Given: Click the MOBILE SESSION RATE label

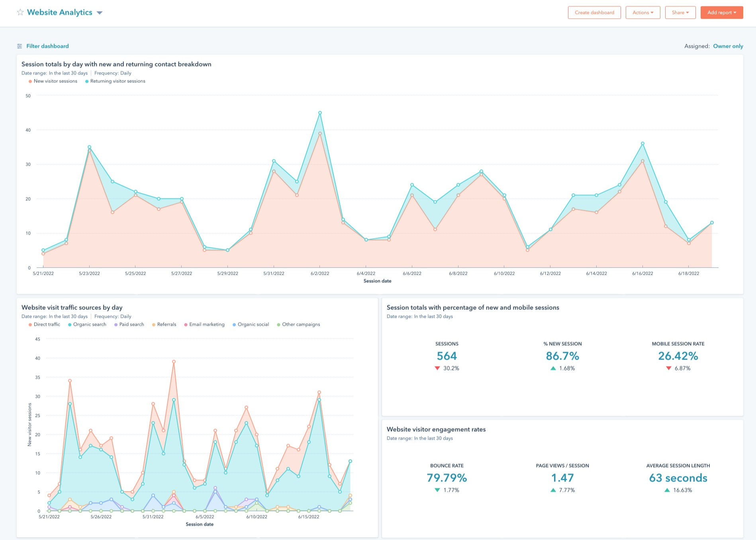Looking at the screenshot, I should [x=678, y=344].
